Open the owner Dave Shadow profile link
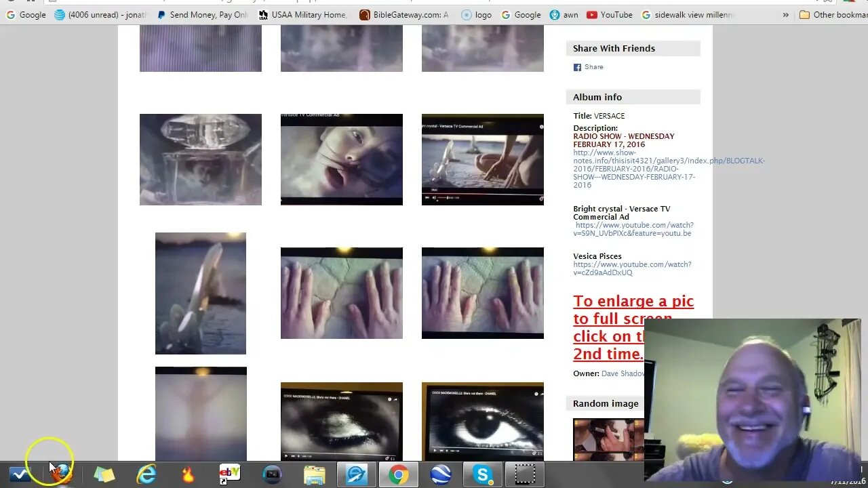This screenshot has width=868, height=488. (x=623, y=373)
